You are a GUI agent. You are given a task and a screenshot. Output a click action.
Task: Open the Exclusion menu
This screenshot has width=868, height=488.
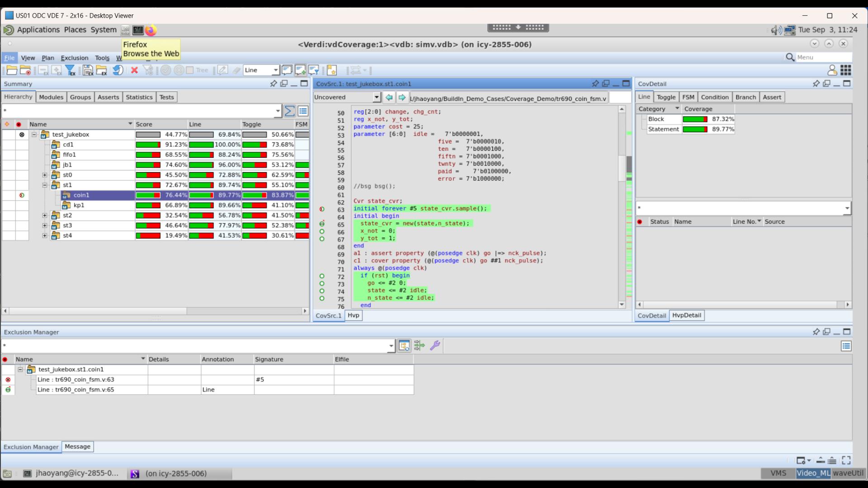click(75, 58)
